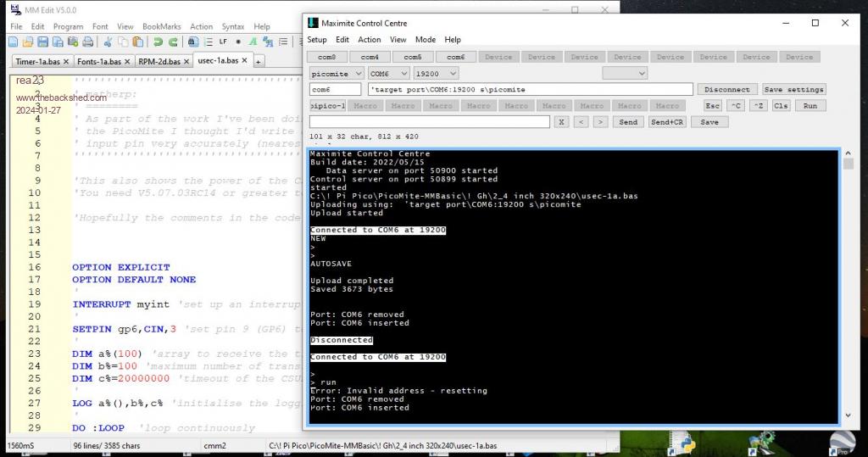Click the Disconnect button
The image size is (868, 457).
tap(727, 89)
